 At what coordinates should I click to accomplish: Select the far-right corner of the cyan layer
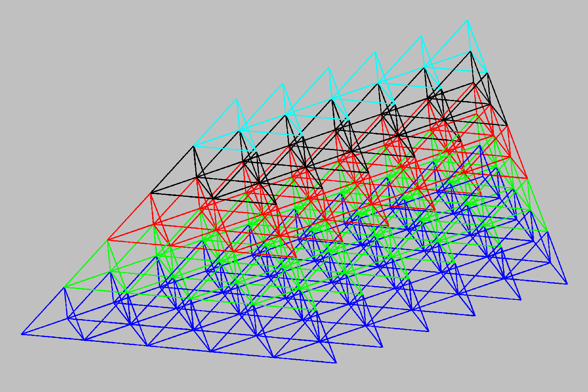click(487, 73)
